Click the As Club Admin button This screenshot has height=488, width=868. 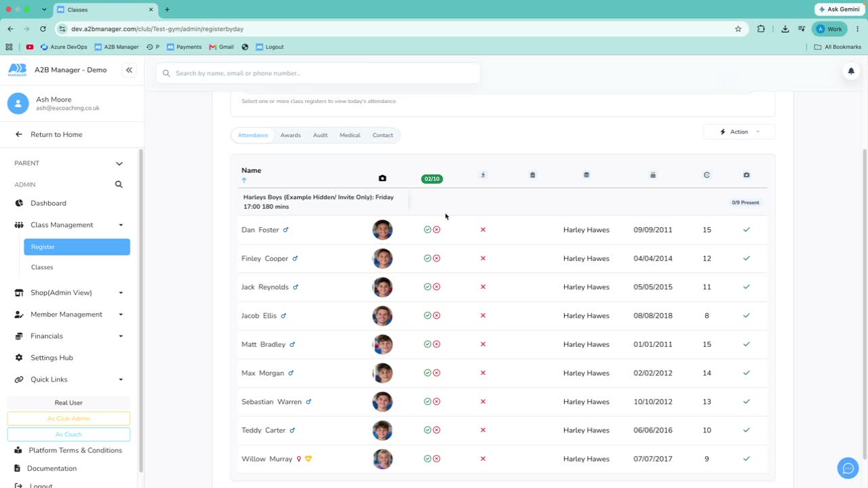tap(68, 419)
